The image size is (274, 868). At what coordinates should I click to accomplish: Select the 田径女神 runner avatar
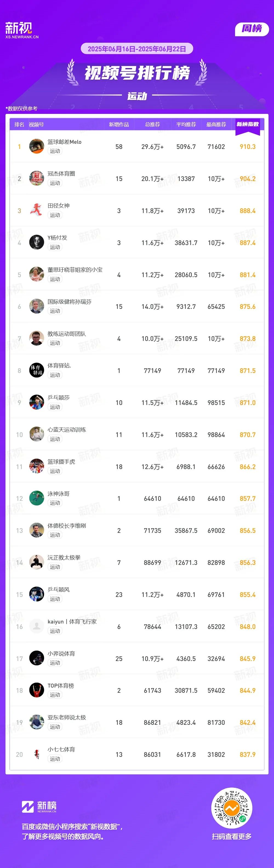[x=37, y=211]
